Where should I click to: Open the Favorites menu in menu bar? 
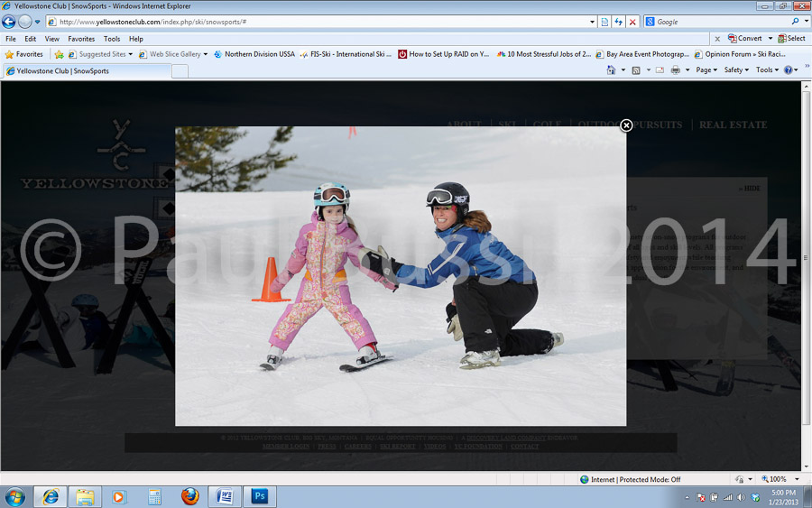pyautogui.click(x=81, y=39)
